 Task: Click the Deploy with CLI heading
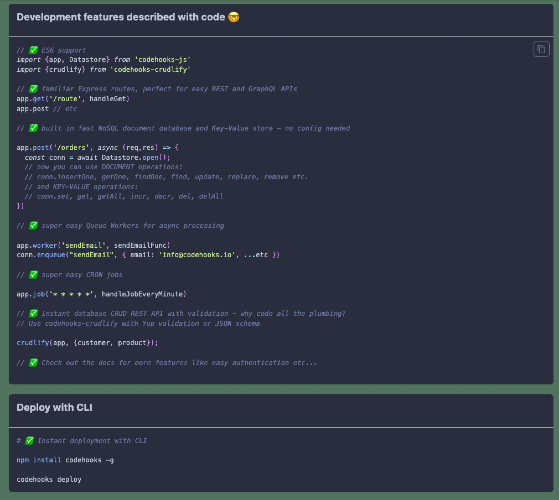(54, 408)
